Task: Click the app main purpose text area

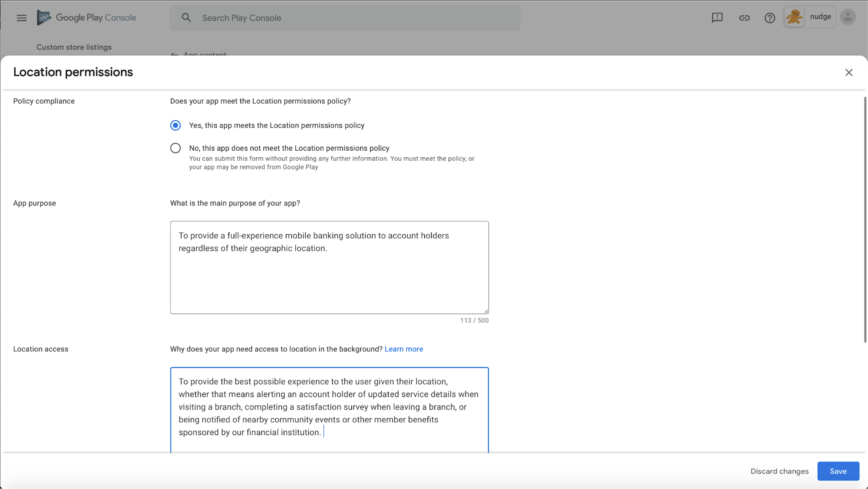Action: click(329, 278)
